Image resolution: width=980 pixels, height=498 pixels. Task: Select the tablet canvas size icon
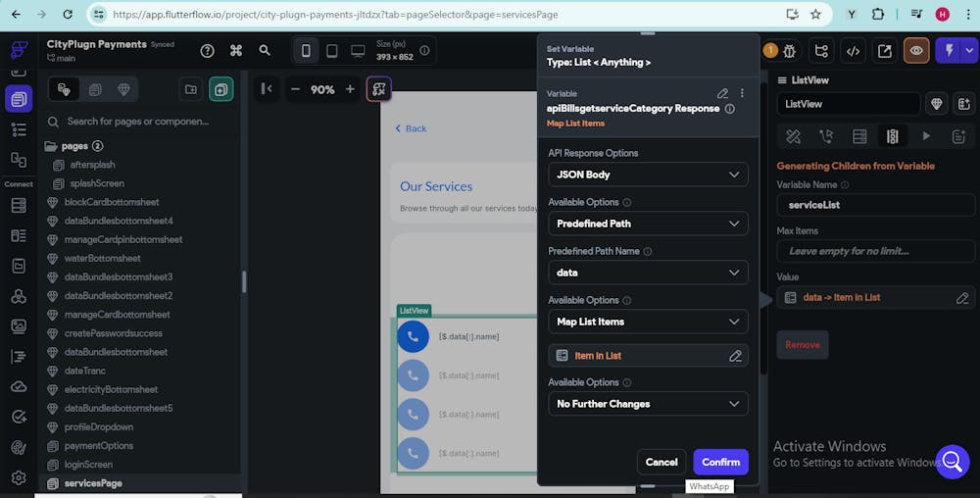coord(332,51)
